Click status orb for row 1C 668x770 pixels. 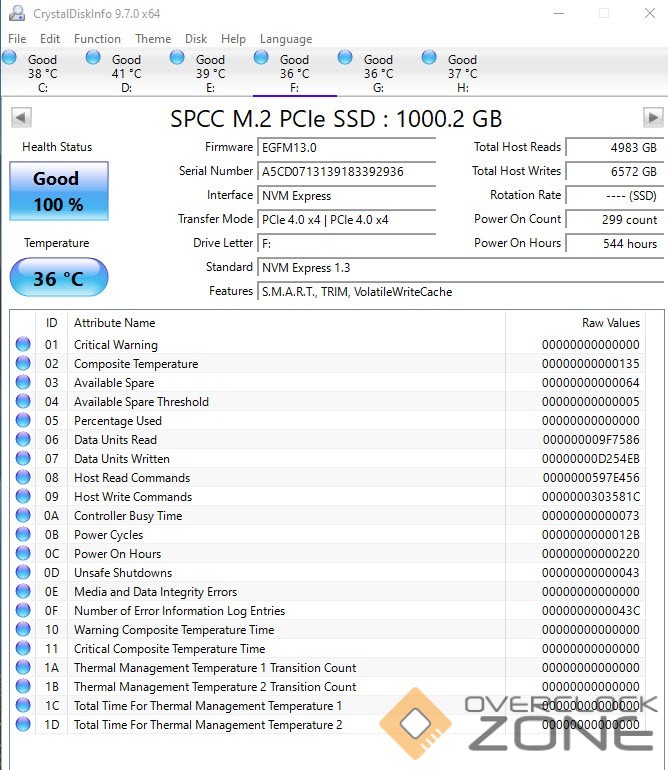[x=23, y=705]
